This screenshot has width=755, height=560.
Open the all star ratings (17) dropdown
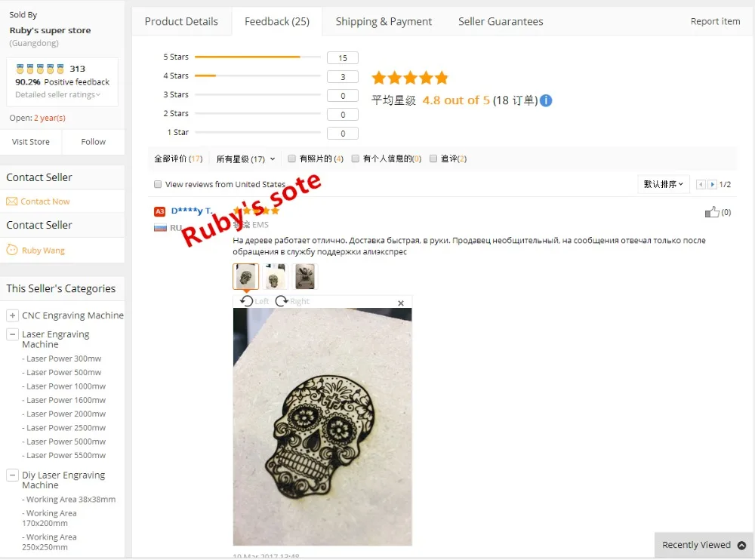(x=245, y=159)
